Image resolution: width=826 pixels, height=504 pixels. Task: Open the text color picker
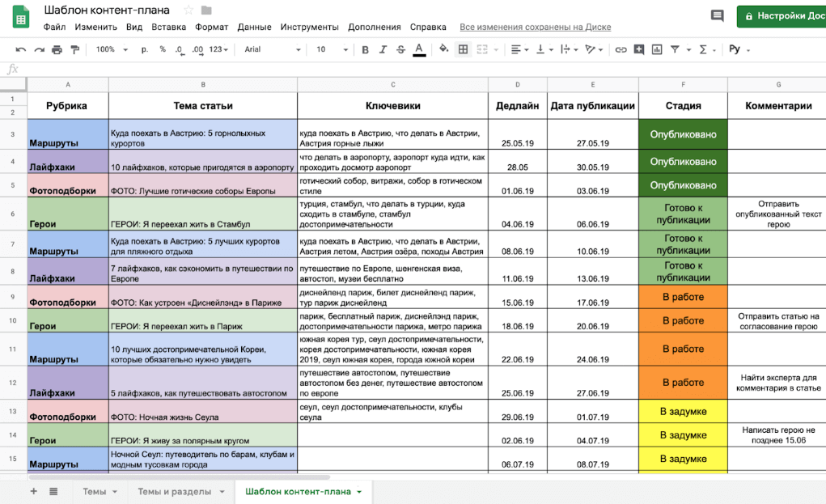419,49
